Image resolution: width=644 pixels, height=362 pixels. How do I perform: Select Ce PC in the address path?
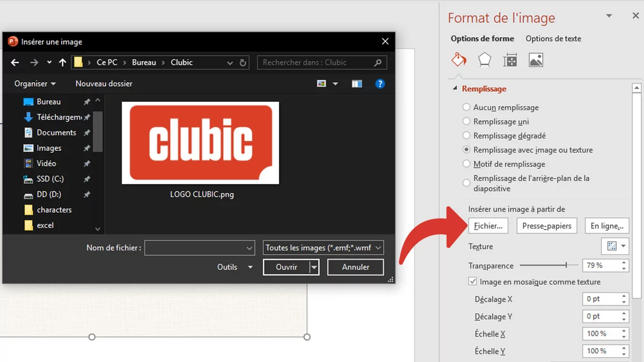pyautogui.click(x=107, y=62)
